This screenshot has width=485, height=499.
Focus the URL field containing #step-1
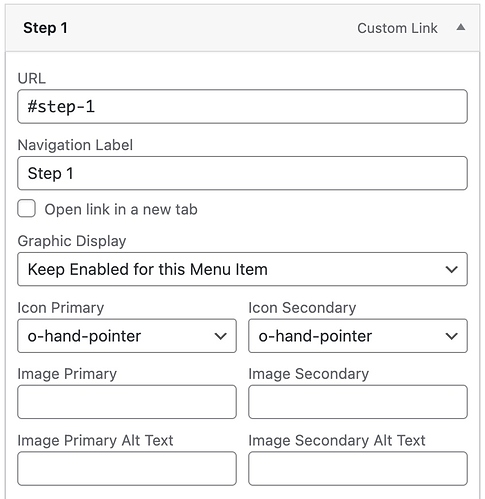(x=242, y=107)
